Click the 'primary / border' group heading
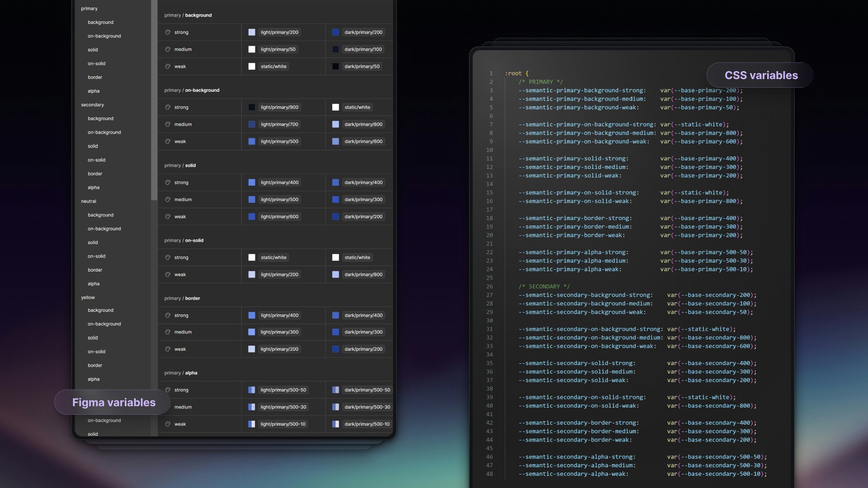Image resolution: width=868 pixels, height=488 pixels. pyautogui.click(x=182, y=298)
